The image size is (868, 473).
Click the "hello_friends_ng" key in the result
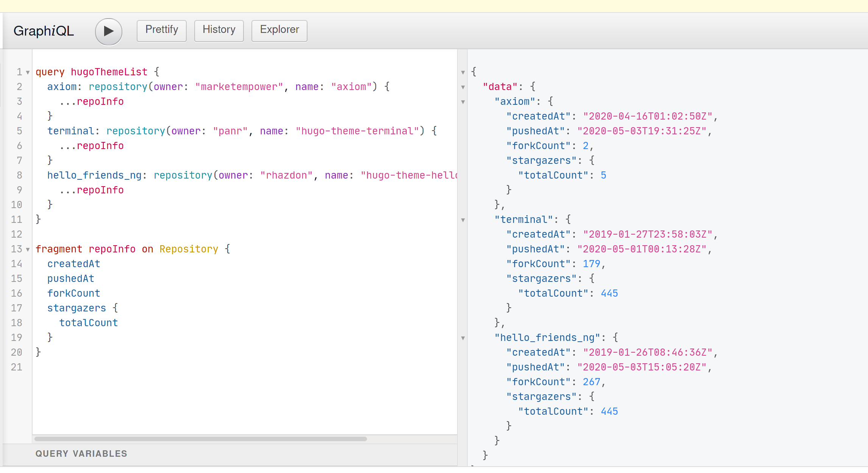click(548, 338)
